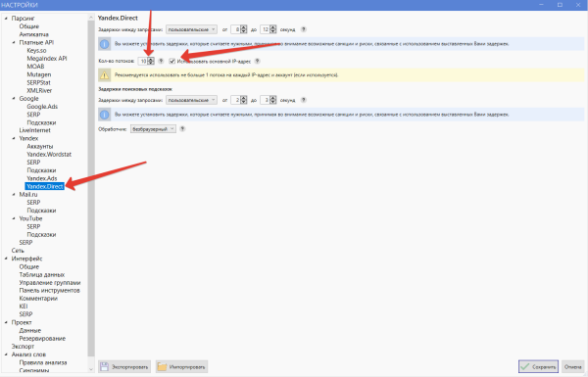Viewport: 588px width, 377px height.
Task: Click help icon after Yandex.Direct delay seconds
Action: point(304,29)
